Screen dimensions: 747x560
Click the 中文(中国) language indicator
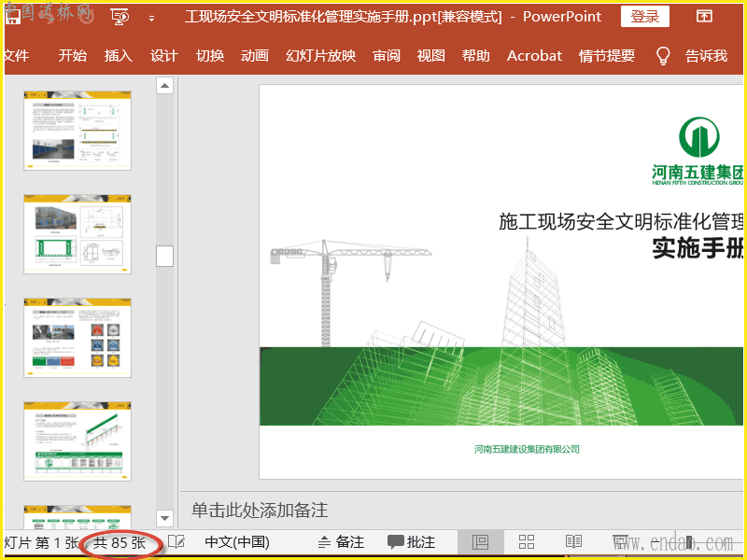pos(237,542)
